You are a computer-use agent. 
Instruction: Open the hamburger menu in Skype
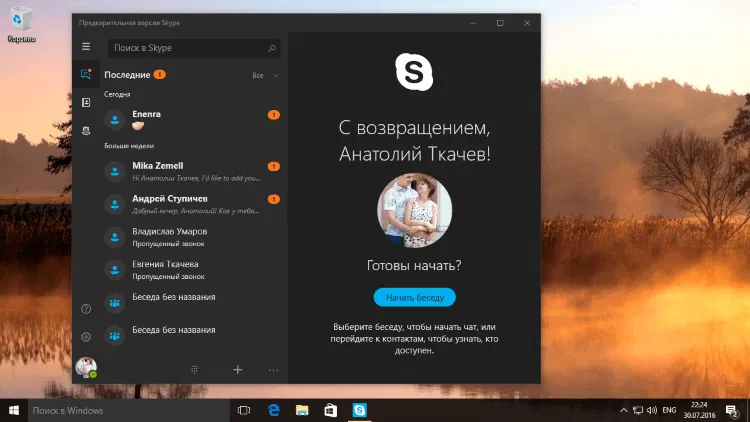(x=86, y=46)
